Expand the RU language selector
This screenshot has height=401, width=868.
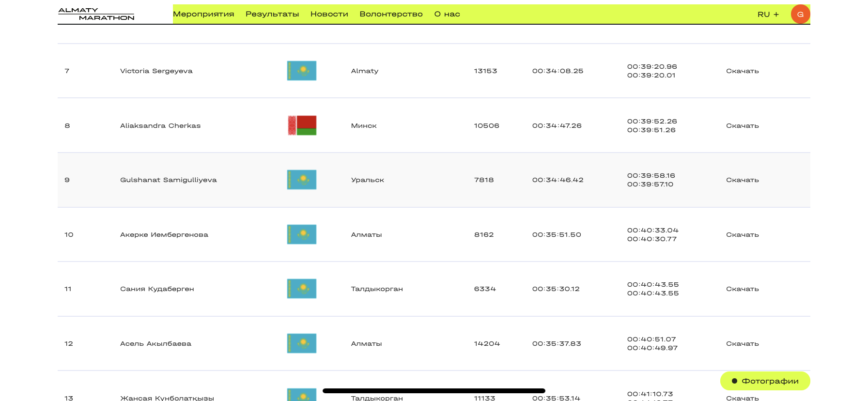768,15
